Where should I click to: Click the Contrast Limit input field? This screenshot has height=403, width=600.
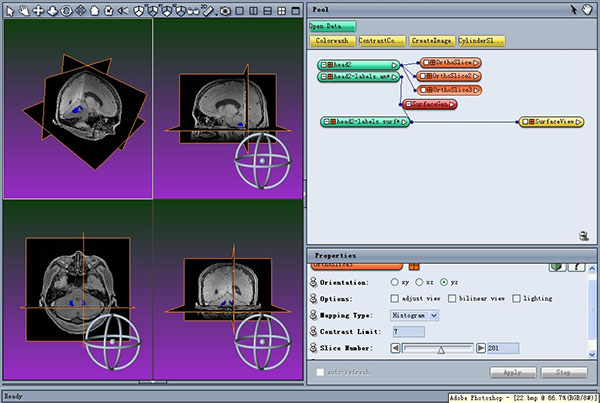point(409,332)
